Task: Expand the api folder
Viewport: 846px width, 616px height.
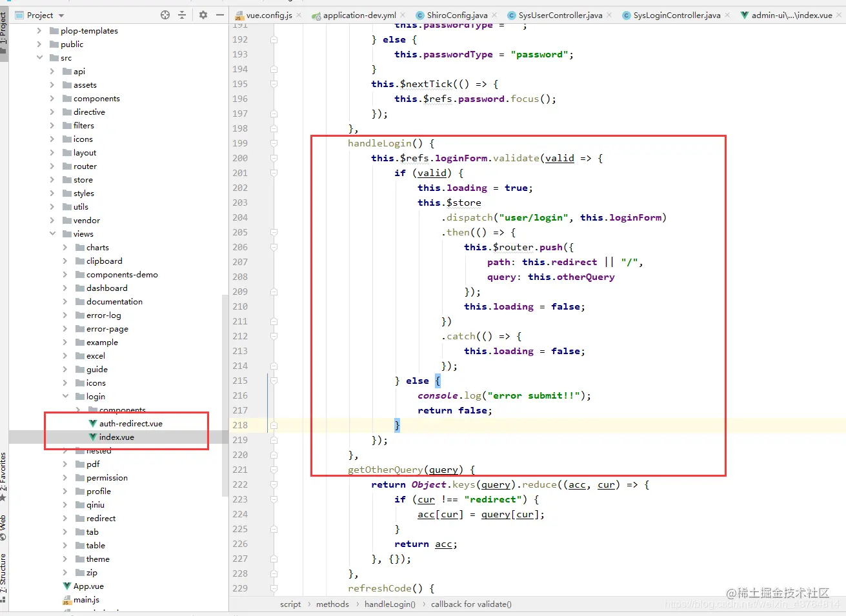Action: point(52,71)
